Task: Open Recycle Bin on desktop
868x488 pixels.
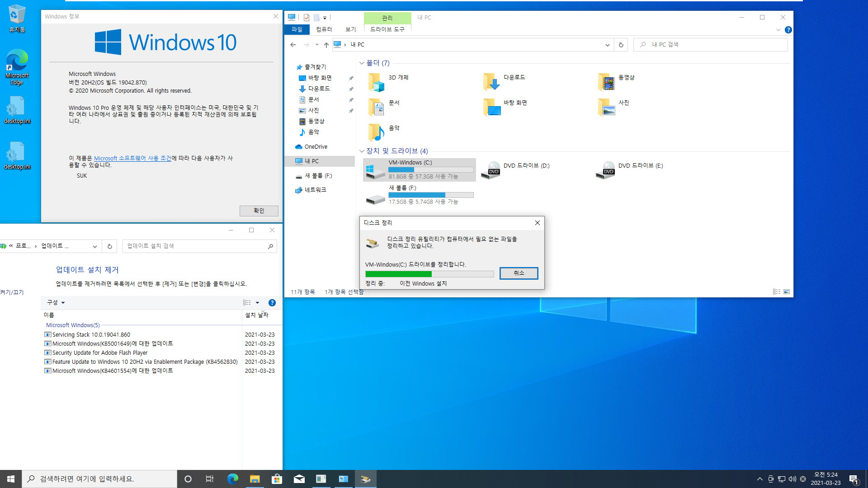Action: click(x=17, y=19)
